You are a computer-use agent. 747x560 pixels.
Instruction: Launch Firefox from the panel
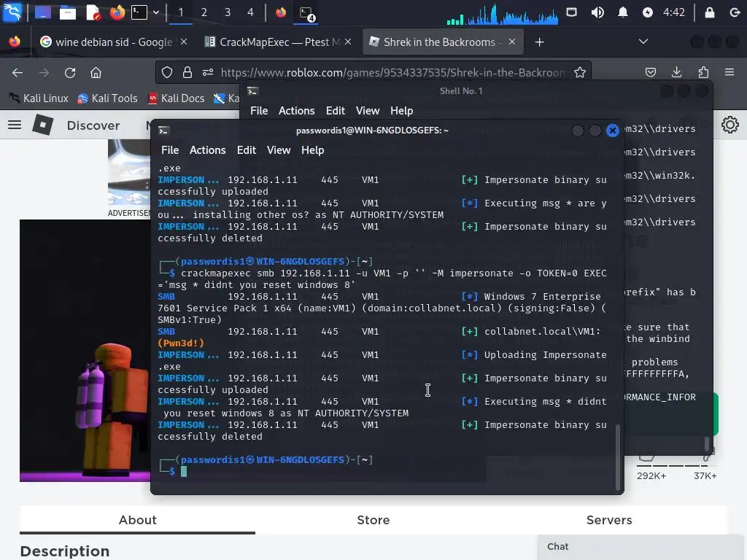point(117,12)
